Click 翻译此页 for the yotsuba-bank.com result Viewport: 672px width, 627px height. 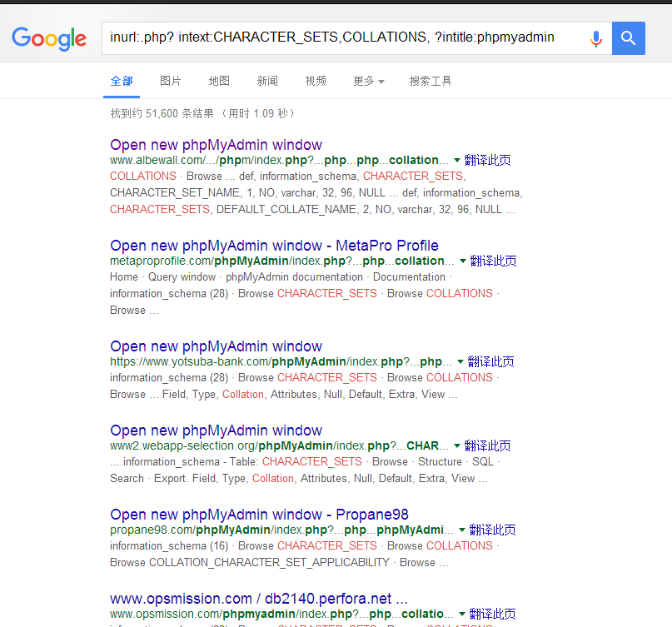click(x=490, y=361)
